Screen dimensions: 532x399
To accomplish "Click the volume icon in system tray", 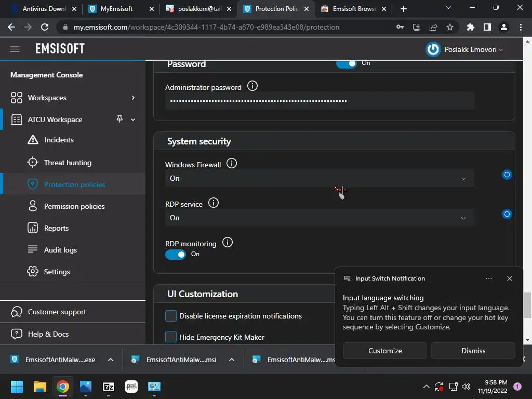I will click(x=466, y=387).
